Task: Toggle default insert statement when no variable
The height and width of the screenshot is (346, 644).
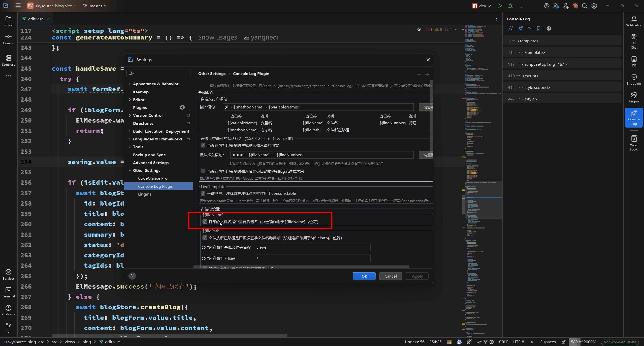Action: pyautogui.click(x=203, y=145)
